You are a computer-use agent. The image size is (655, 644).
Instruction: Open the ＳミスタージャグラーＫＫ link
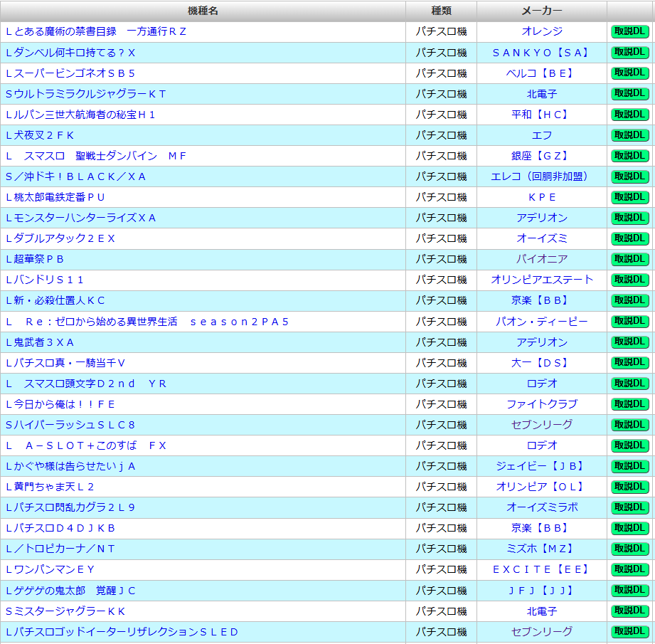tap(65, 611)
